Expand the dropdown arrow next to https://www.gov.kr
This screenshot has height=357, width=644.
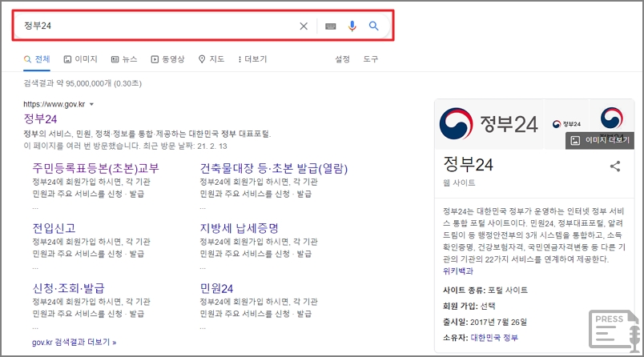(x=91, y=104)
